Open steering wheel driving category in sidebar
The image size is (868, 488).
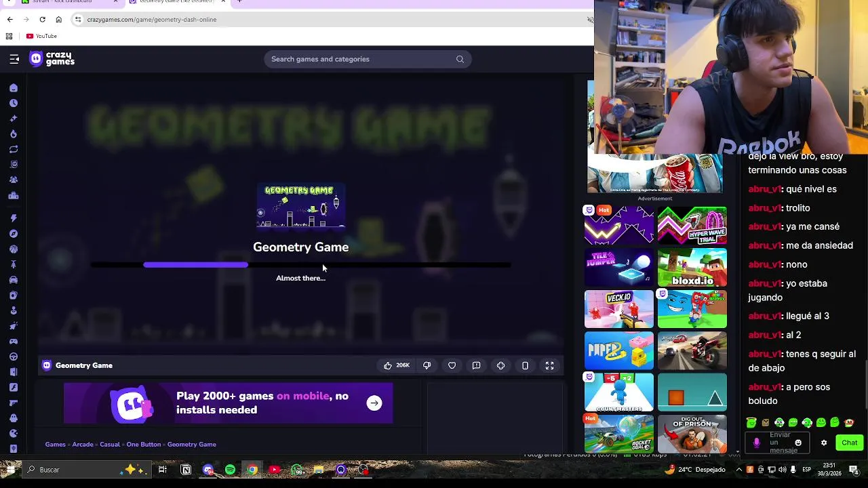[14, 357]
